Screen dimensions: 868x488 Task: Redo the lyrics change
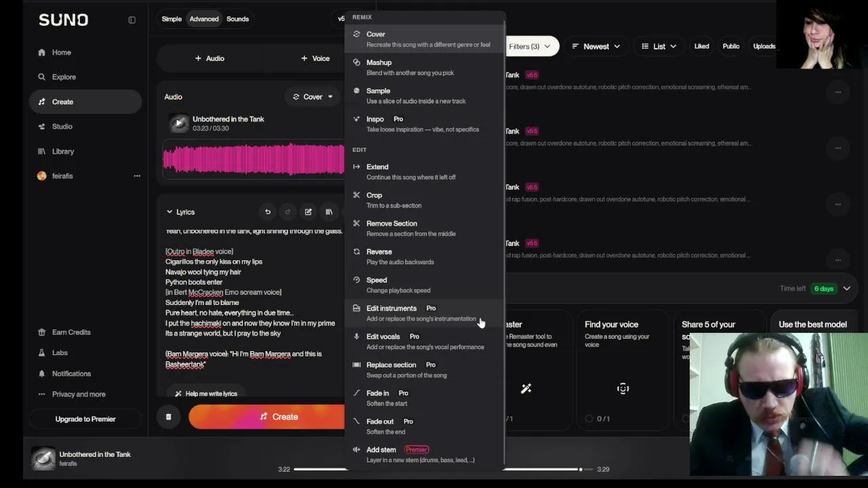point(288,212)
